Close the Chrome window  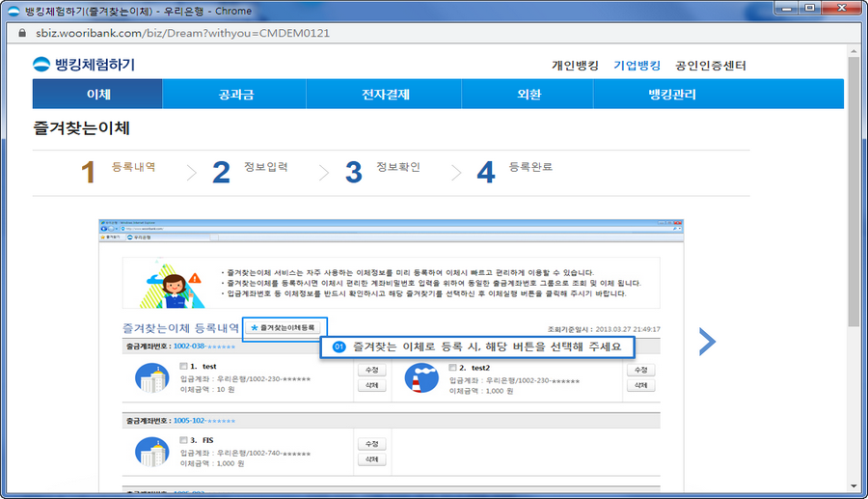click(842, 8)
